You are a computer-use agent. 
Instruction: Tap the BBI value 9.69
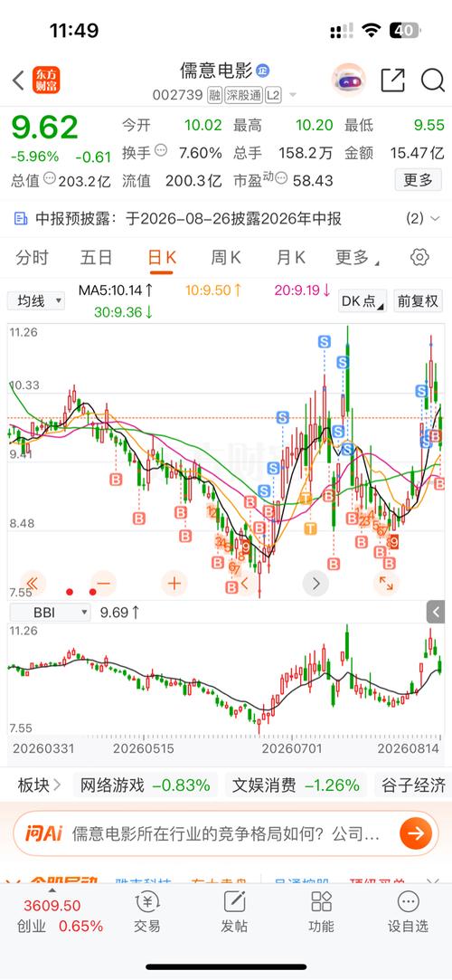(x=120, y=613)
